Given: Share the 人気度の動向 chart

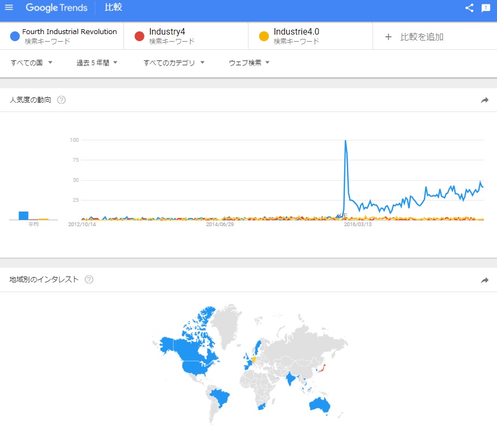Looking at the screenshot, I should point(485,100).
